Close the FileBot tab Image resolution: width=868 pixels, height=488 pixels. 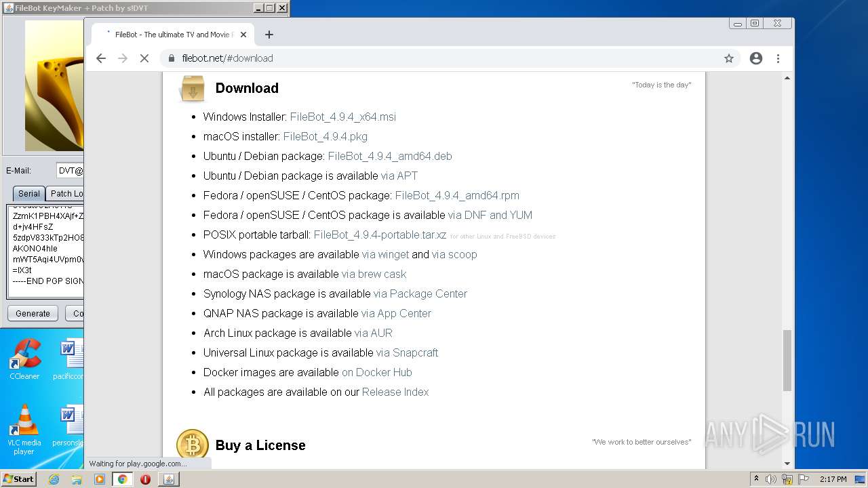tap(243, 35)
